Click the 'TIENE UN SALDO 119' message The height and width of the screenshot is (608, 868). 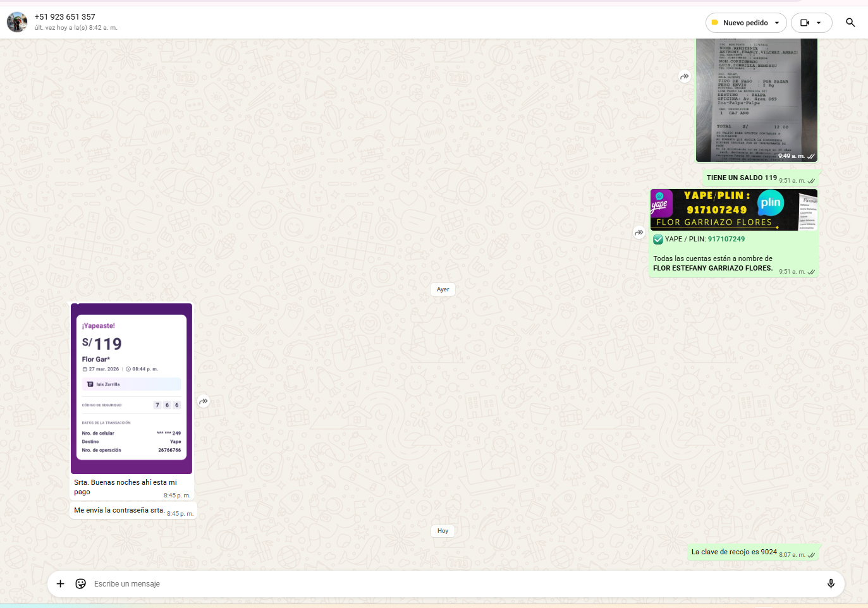point(742,178)
